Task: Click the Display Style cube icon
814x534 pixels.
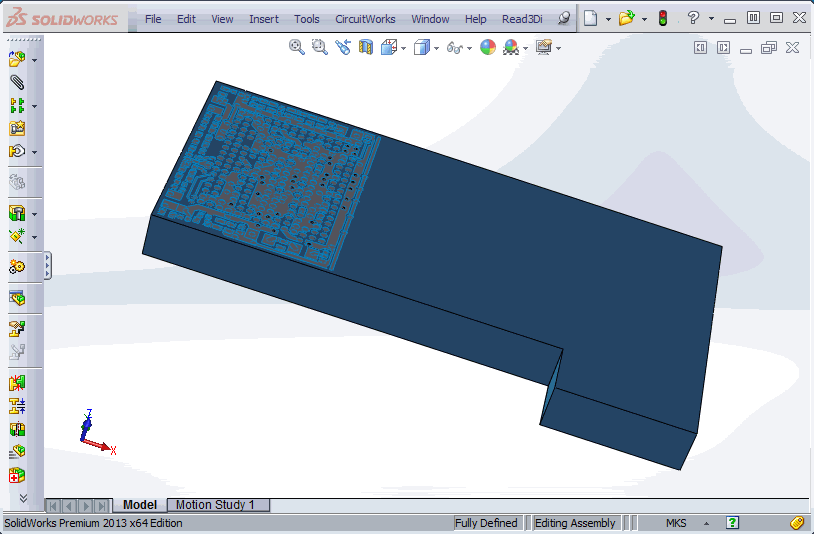Action: point(422,47)
